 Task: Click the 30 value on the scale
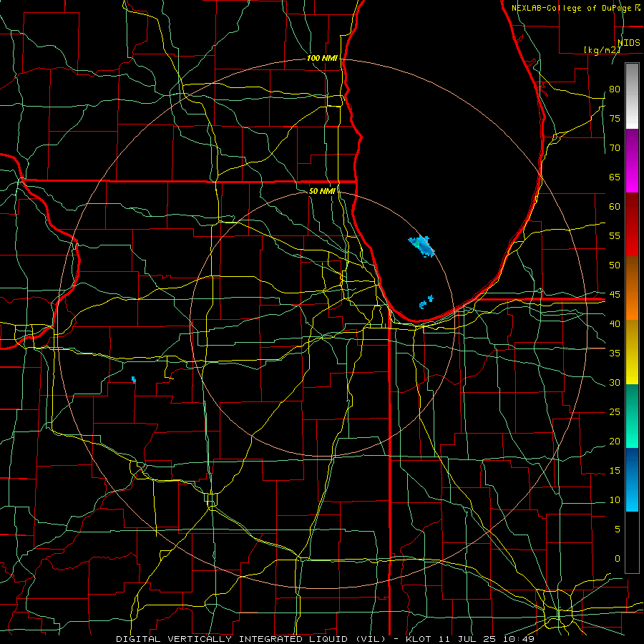[x=615, y=382]
